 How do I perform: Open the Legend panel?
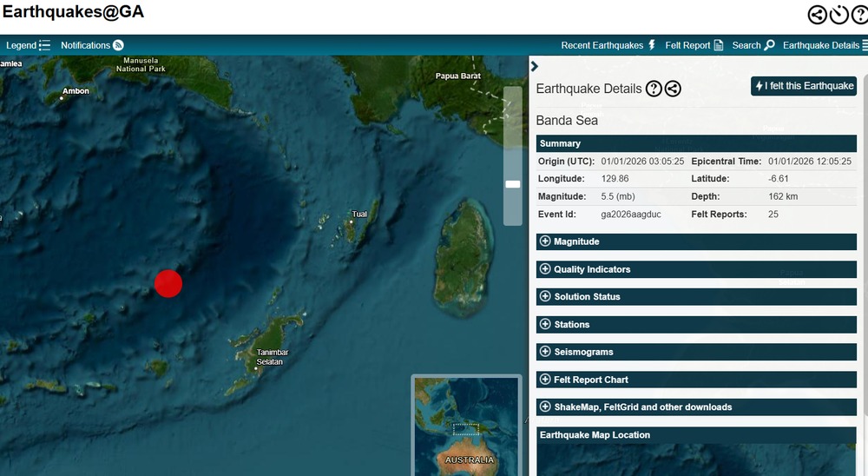28,45
